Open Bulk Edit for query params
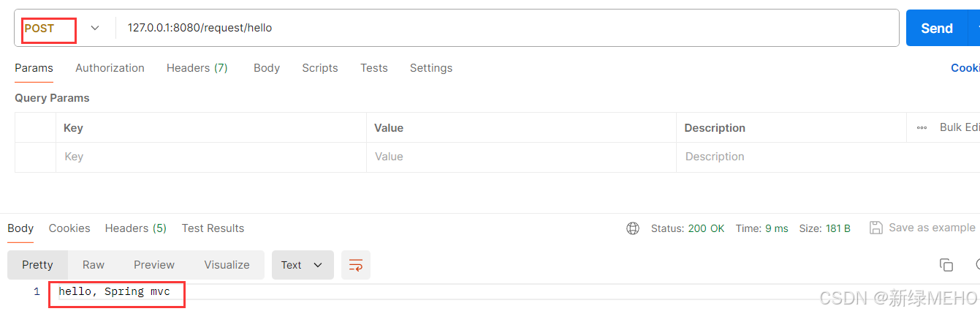 [959, 127]
